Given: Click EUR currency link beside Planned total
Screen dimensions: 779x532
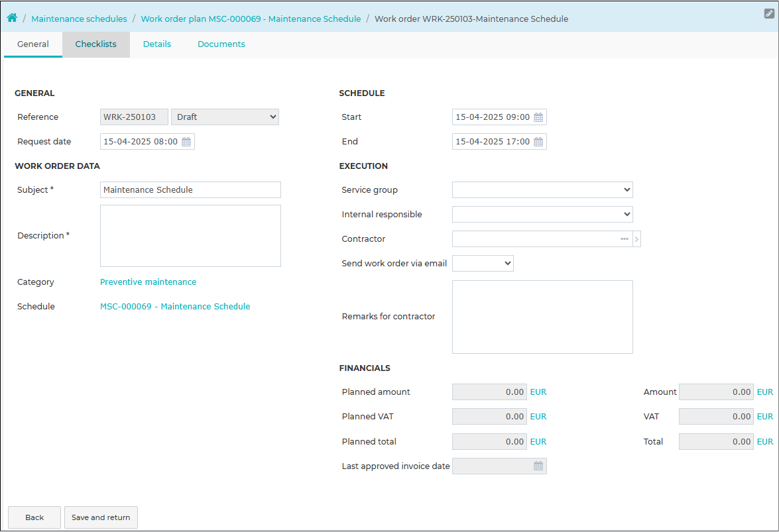Looking at the screenshot, I should click(538, 442).
